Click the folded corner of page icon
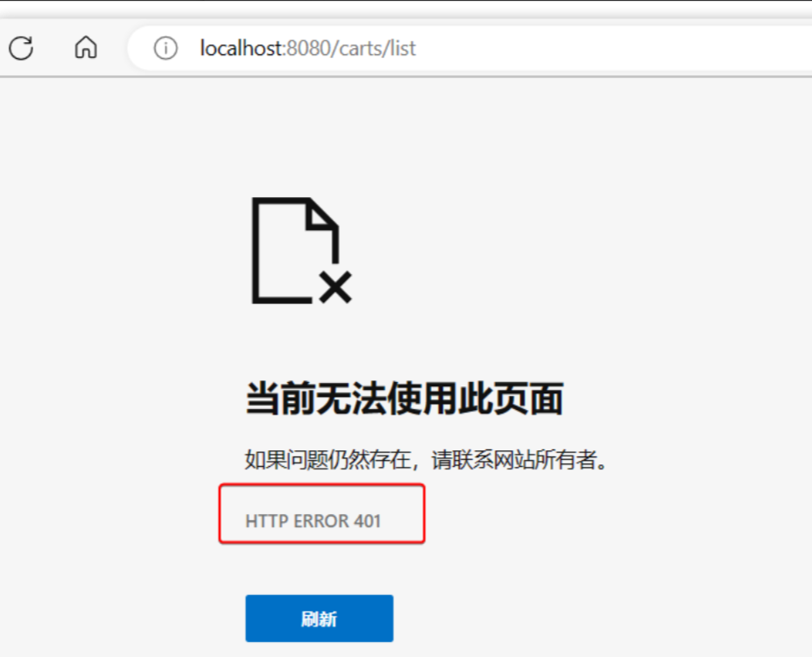 coord(322,215)
